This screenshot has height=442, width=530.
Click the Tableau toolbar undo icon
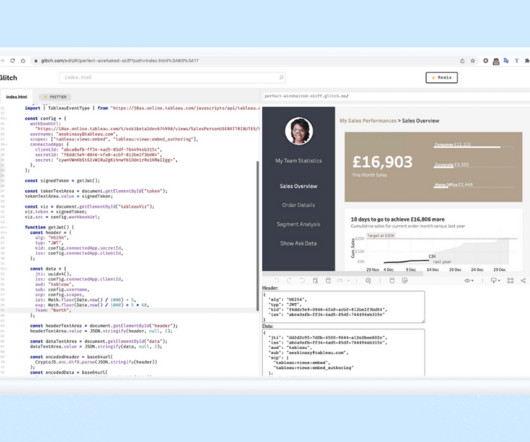(276, 280)
